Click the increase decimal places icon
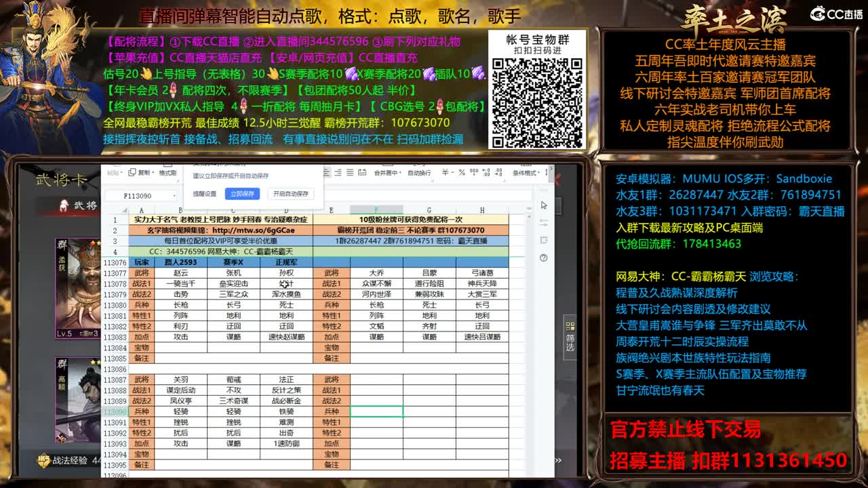Image resolution: width=868 pixels, height=488 pixels. point(486,173)
